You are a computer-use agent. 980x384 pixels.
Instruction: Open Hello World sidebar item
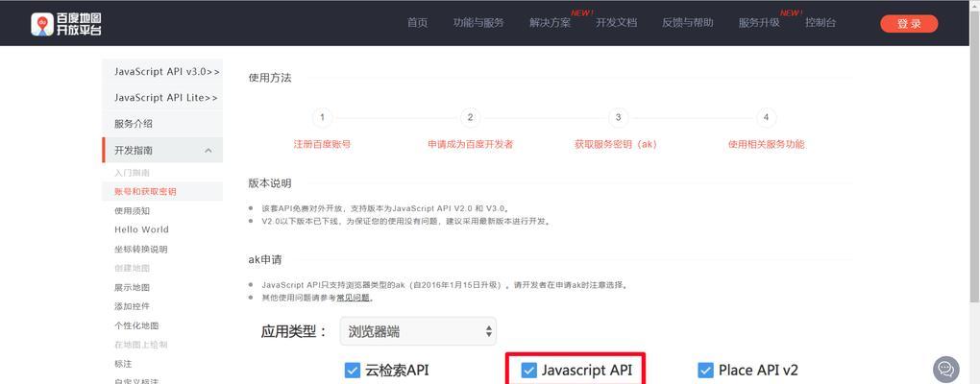coord(141,229)
